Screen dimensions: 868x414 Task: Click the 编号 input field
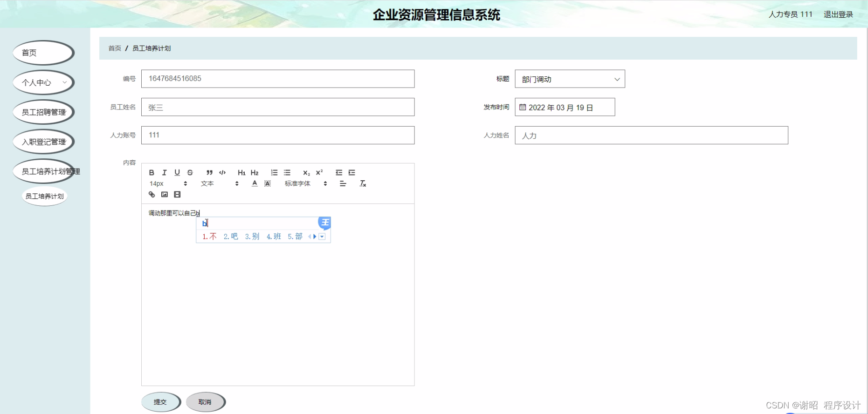click(x=278, y=79)
